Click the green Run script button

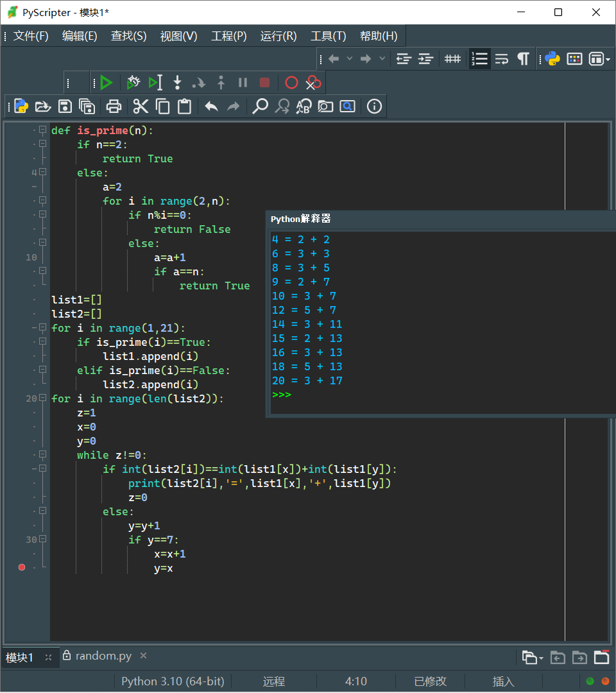[x=107, y=83]
